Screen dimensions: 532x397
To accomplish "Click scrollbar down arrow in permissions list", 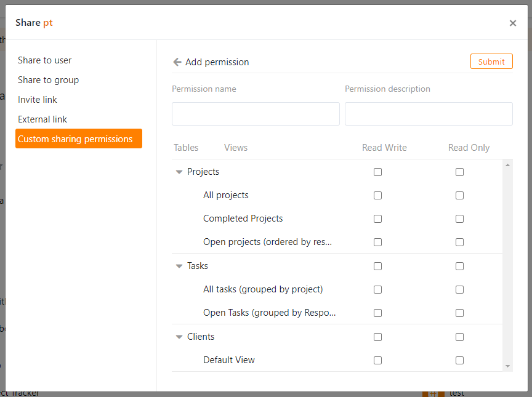I will pyautogui.click(x=507, y=366).
